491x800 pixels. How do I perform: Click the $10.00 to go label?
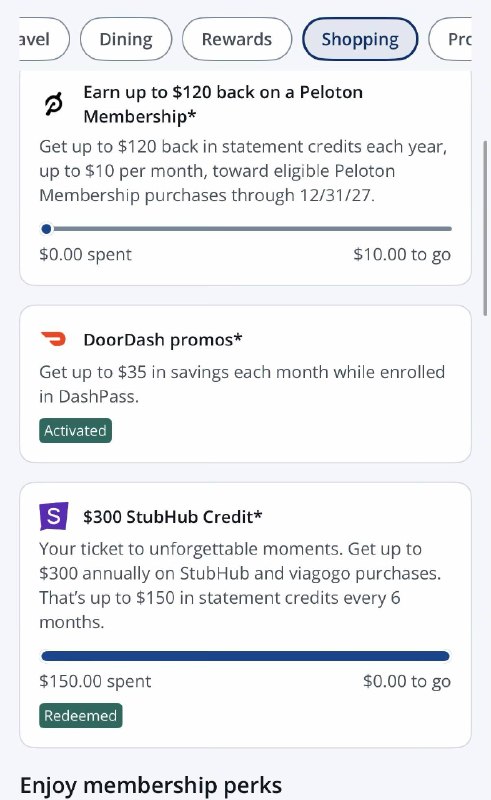point(402,254)
